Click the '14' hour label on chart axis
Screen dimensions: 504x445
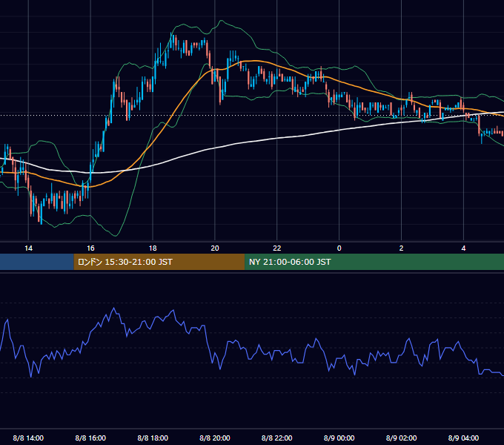tap(29, 248)
